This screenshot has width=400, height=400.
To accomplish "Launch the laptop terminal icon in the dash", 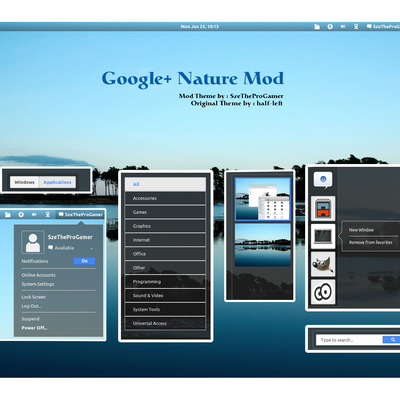I will [x=323, y=236].
